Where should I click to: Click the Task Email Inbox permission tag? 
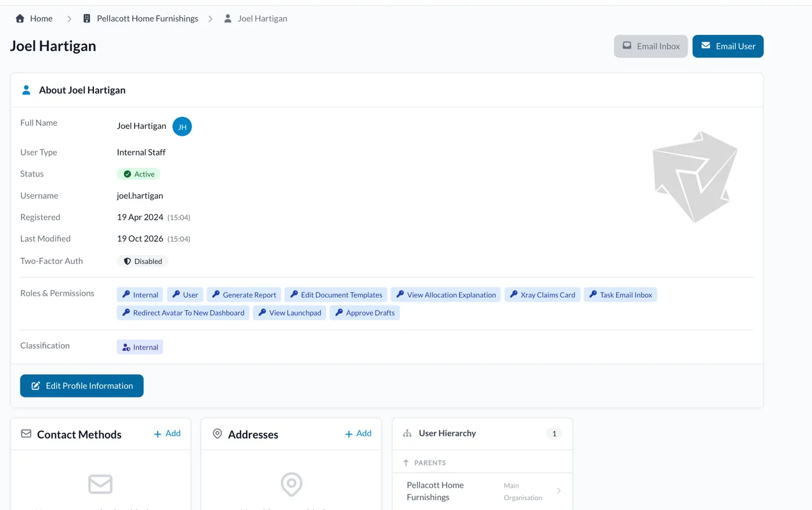pos(621,295)
